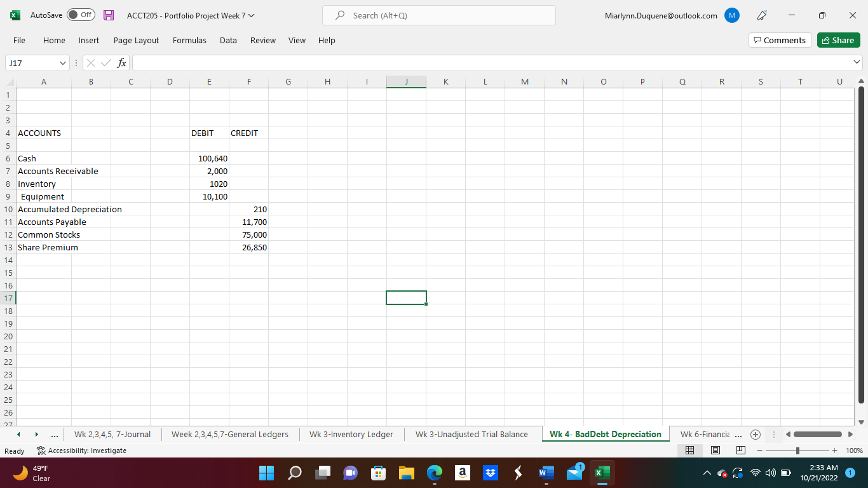This screenshot has height=488, width=868.
Task: Open Word from the taskbar
Action: (546, 473)
